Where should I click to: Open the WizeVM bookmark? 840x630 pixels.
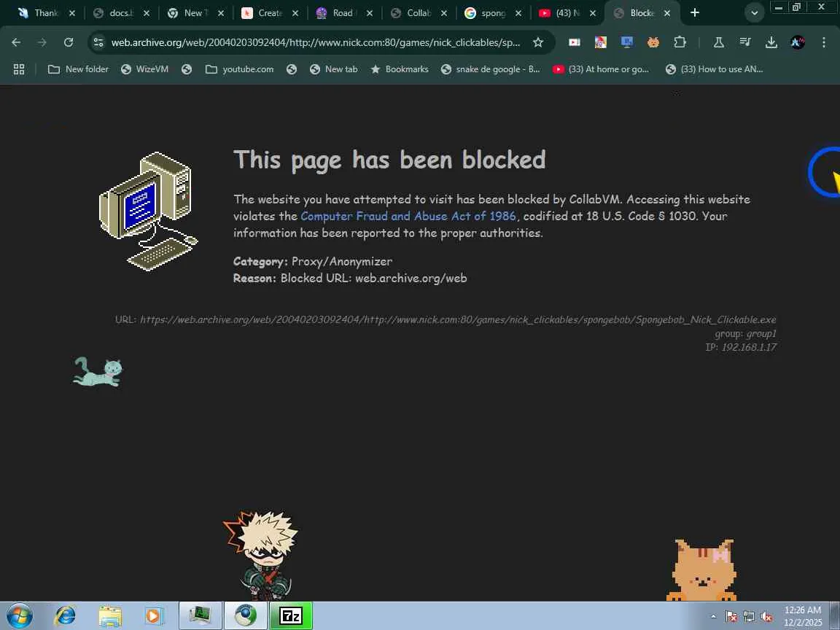point(144,69)
